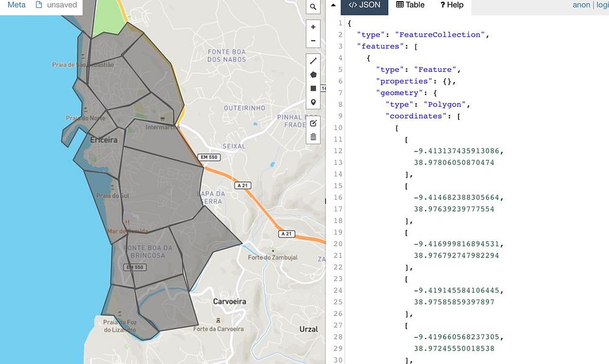The image size is (609, 364).
Task: Click the Forte do Zambujal map label
Action: [273, 257]
